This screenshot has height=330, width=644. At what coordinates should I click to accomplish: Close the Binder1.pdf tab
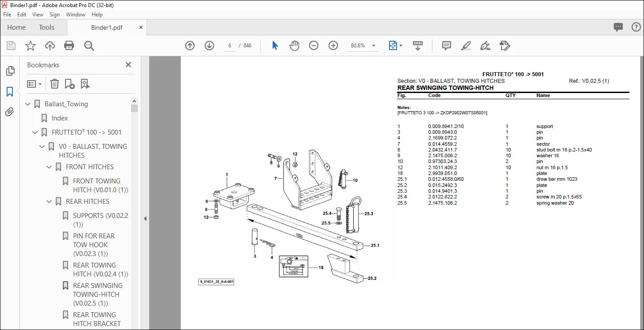pyautogui.click(x=141, y=27)
